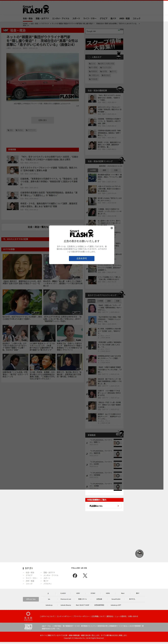The width and height of the screenshot is (168, 644).
Task: Play the fifth ミスFLASH2024 video
Action: point(118,487)
